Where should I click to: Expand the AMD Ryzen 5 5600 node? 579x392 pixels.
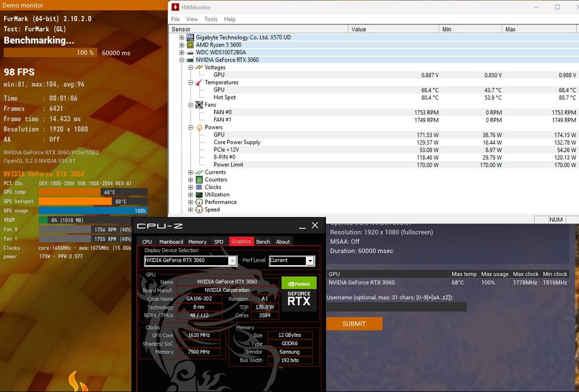(x=181, y=45)
